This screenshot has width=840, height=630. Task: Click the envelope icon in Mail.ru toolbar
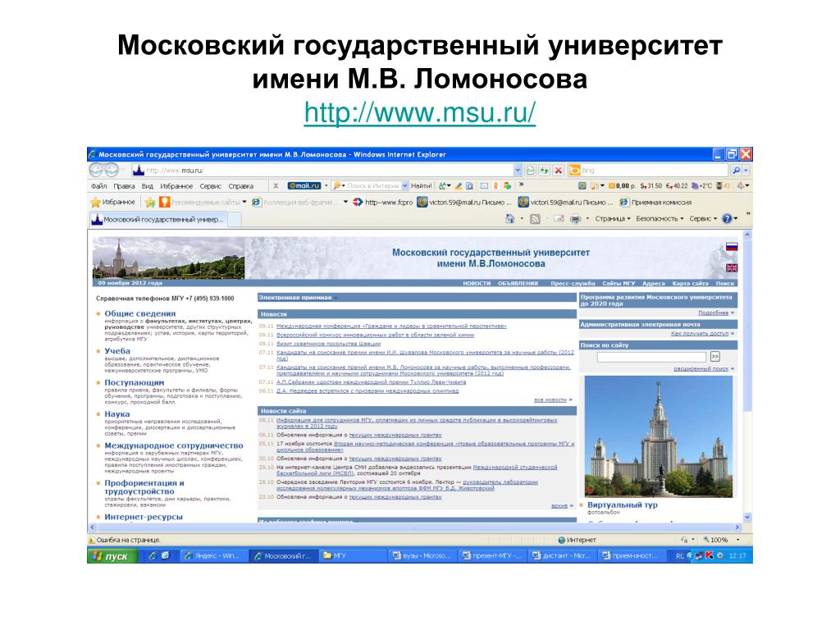pos(484,186)
